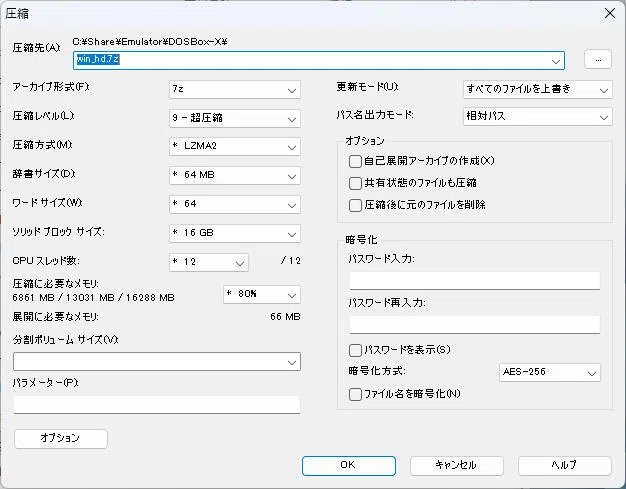Click the パラメーター input field

tap(156, 404)
